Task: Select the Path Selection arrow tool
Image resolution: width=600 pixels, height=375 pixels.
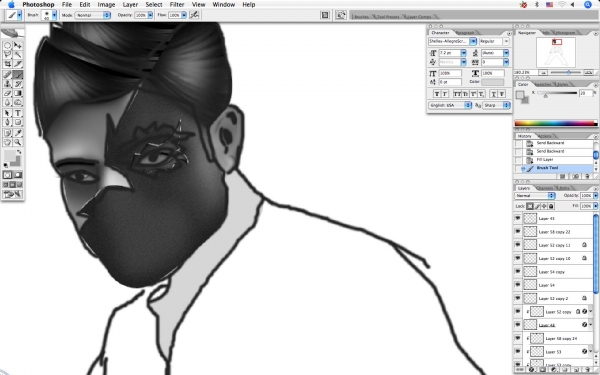Action: pos(7,113)
